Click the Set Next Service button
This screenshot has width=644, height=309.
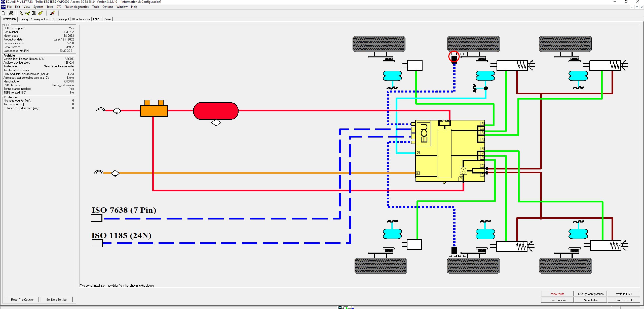tap(56, 299)
